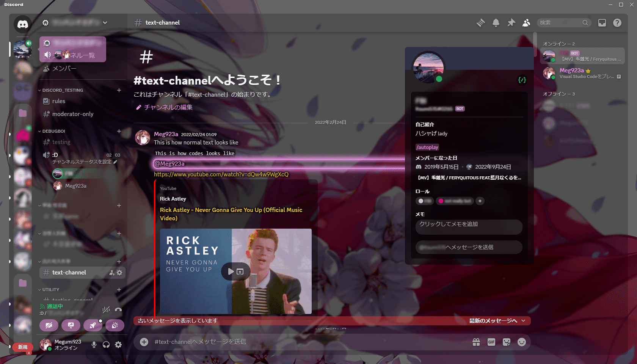Open the testing channel

[82, 142]
